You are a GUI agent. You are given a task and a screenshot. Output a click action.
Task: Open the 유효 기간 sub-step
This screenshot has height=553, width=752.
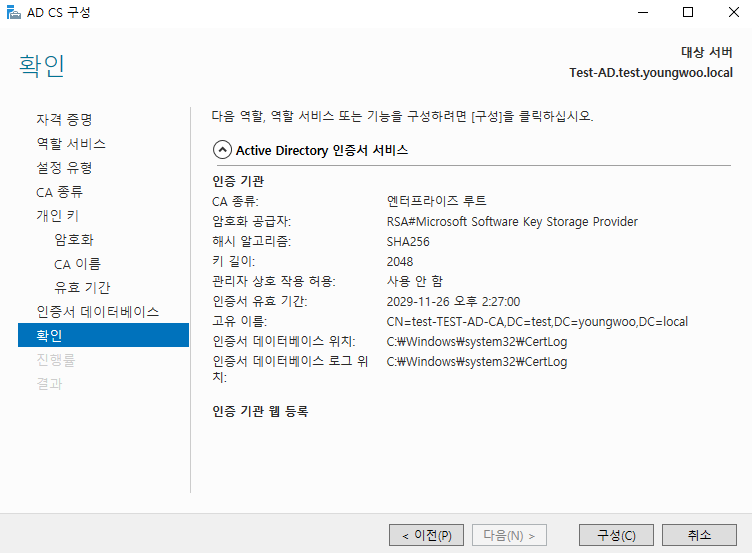(x=82, y=287)
